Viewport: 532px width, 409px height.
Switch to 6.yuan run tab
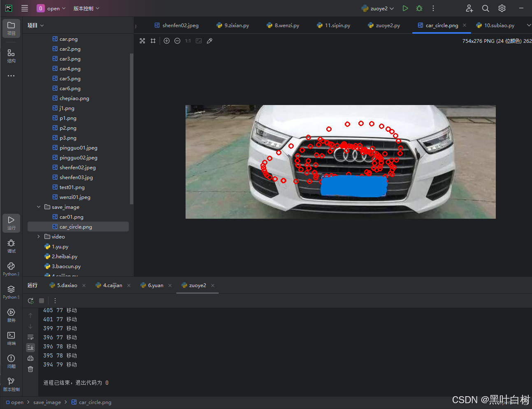coord(152,285)
